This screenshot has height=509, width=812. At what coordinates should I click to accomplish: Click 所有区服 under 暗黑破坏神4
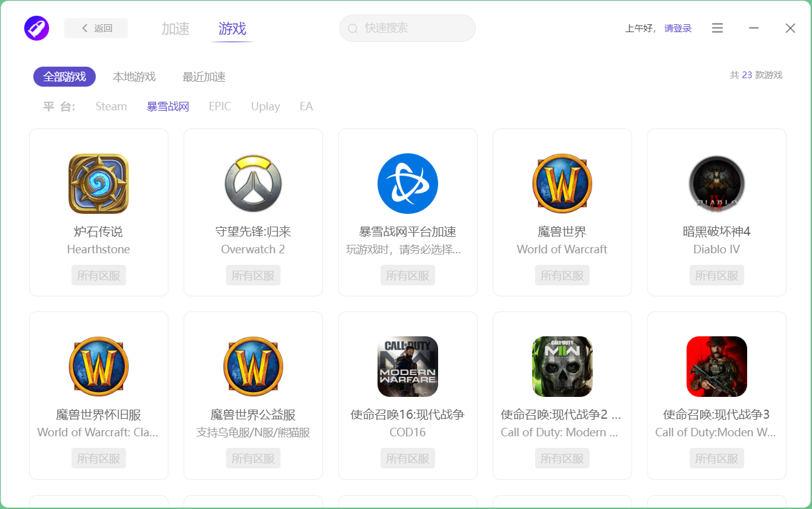pos(717,275)
